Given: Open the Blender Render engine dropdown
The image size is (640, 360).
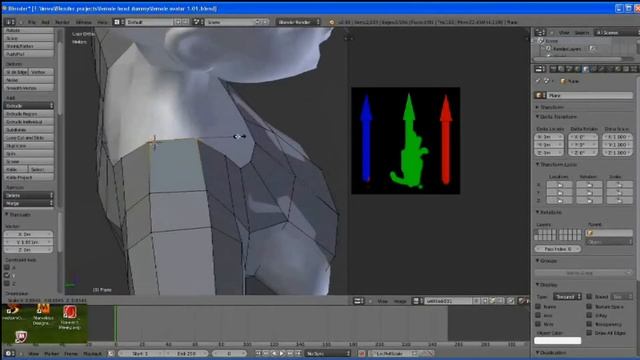Looking at the screenshot, I should point(298,22).
